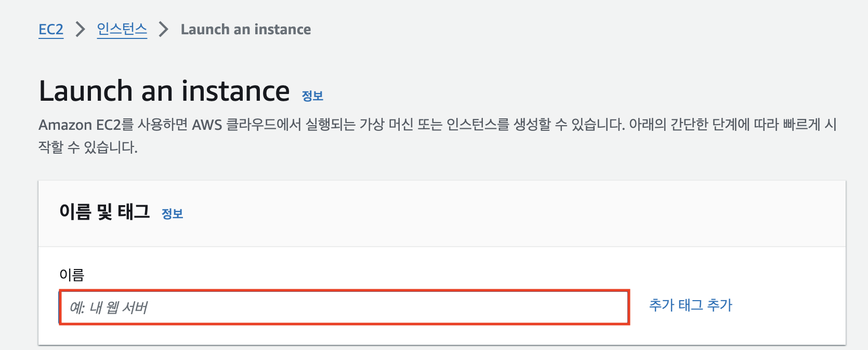Click the Launch an instance page title

pyautogui.click(x=164, y=91)
